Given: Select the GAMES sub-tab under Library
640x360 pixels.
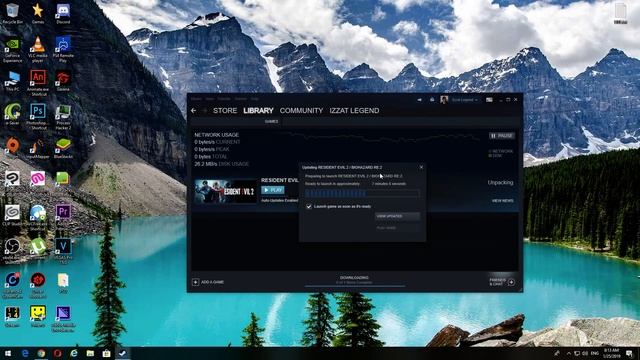Looking at the screenshot, I should (x=271, y=121).
